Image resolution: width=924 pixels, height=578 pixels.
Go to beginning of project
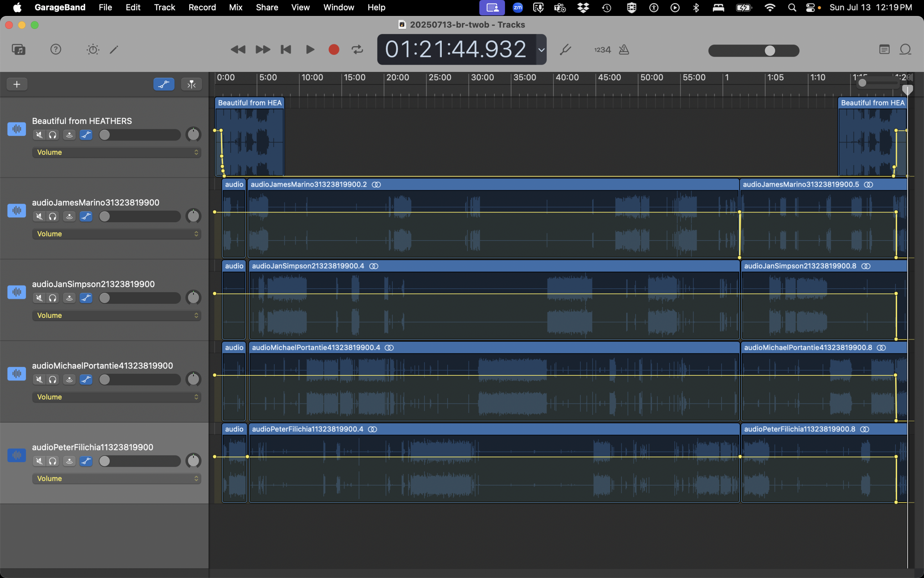pyautogui.click(x=286, y=49)
